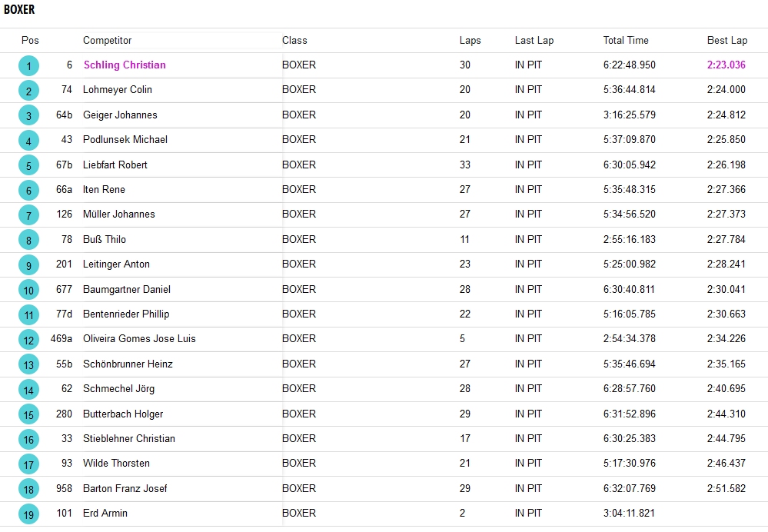Select the position 10 circle badge
Screen dimensions: 768x532
(28, 290)
